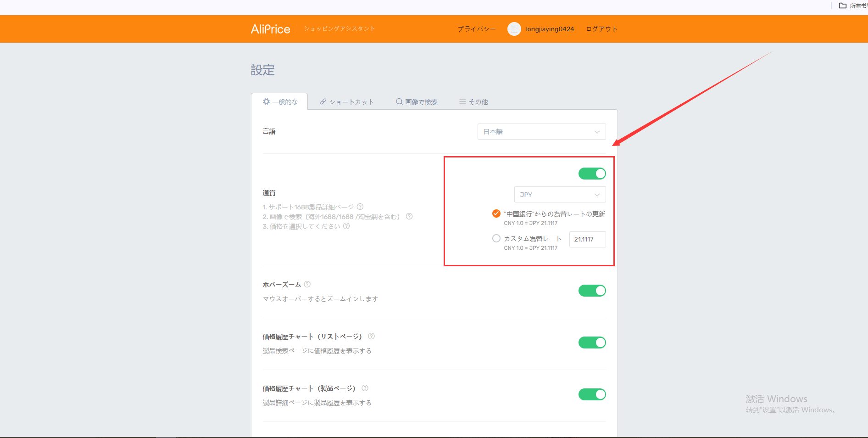Image resolution: width=868 pixels, height=438 pixels.
Task: Toggle 価格履歴チャート（製品ページ） switch
Action: pyautogui.click(x=592, y=394)
